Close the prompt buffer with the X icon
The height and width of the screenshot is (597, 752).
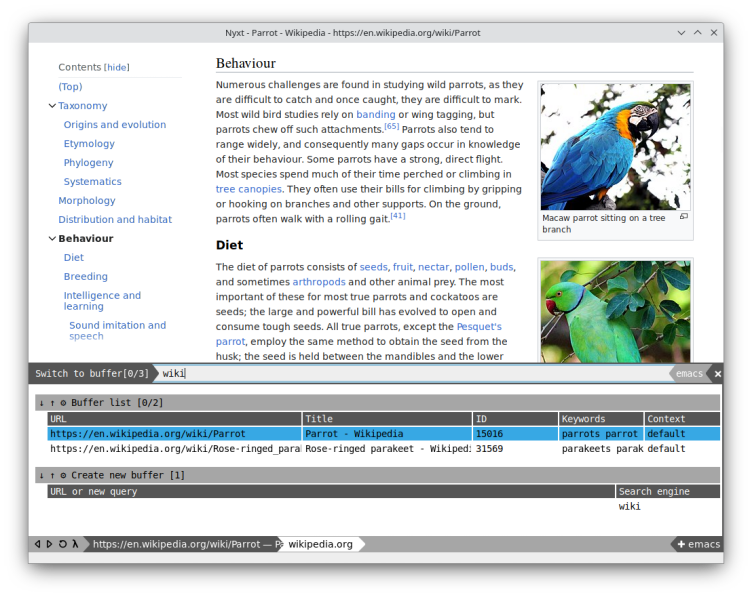pos(717,374)
